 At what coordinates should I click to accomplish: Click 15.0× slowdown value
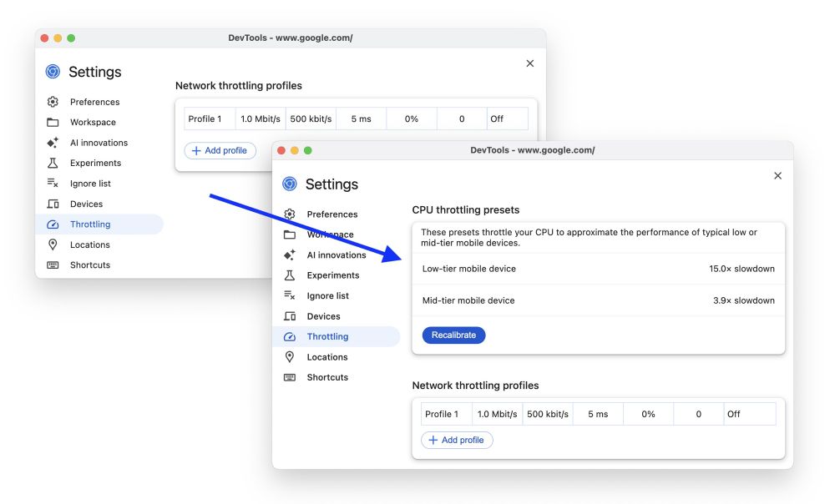coord(741,269)
